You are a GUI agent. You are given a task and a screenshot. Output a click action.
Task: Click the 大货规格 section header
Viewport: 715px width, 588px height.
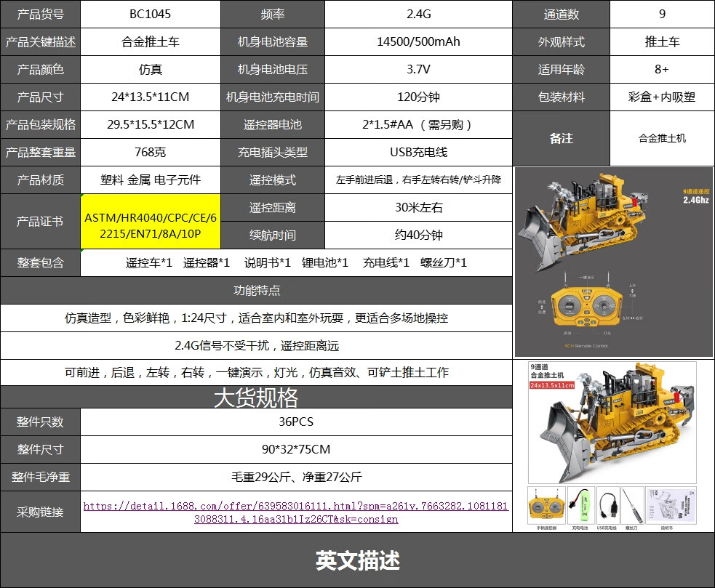(x=256, y=397)
